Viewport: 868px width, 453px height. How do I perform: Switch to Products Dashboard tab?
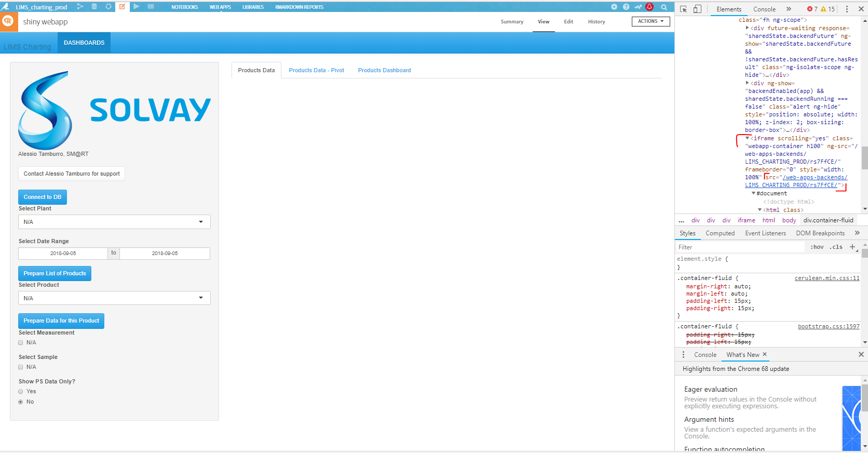tap(384, 70)
